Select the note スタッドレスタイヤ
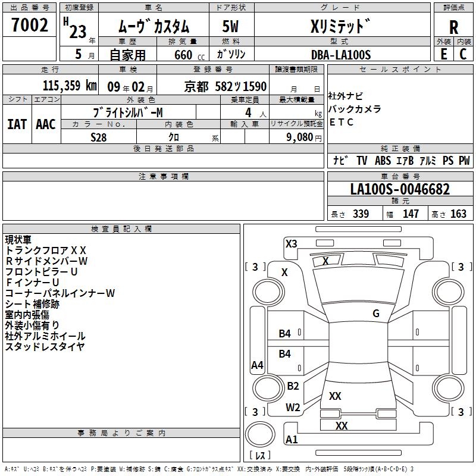 pos(45,347)
